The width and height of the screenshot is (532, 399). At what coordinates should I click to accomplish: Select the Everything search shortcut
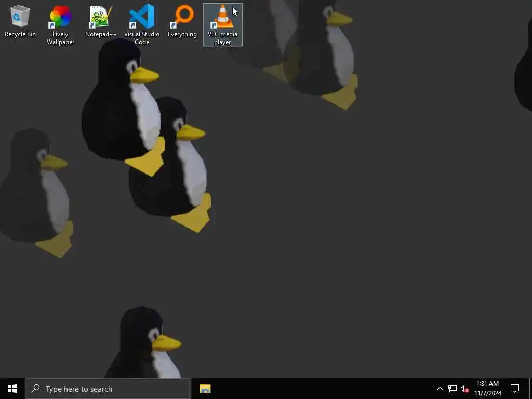pyautogui.click(x=182, y=21)
